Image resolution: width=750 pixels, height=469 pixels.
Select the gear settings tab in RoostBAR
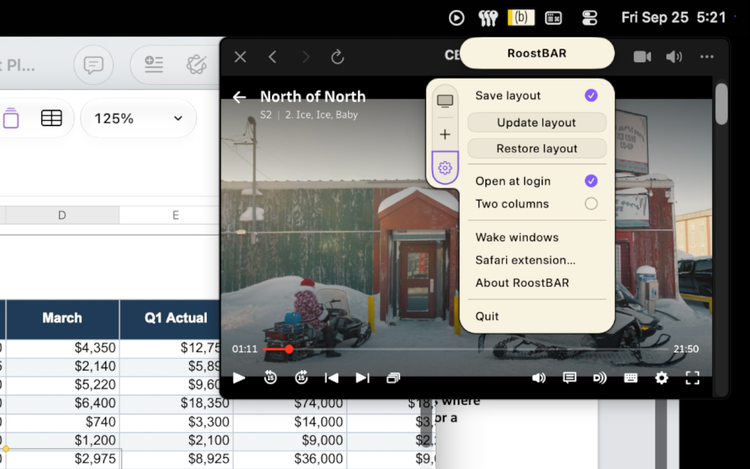445,168
